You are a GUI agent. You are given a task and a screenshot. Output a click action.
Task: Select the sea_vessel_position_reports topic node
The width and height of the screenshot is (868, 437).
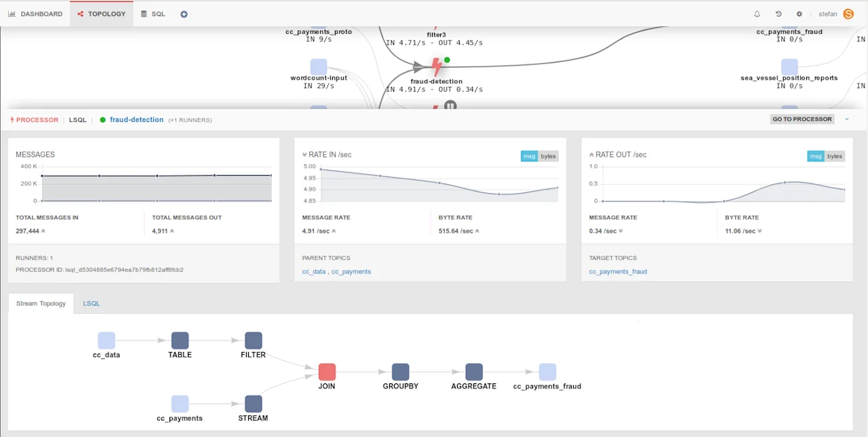(789, 66)
